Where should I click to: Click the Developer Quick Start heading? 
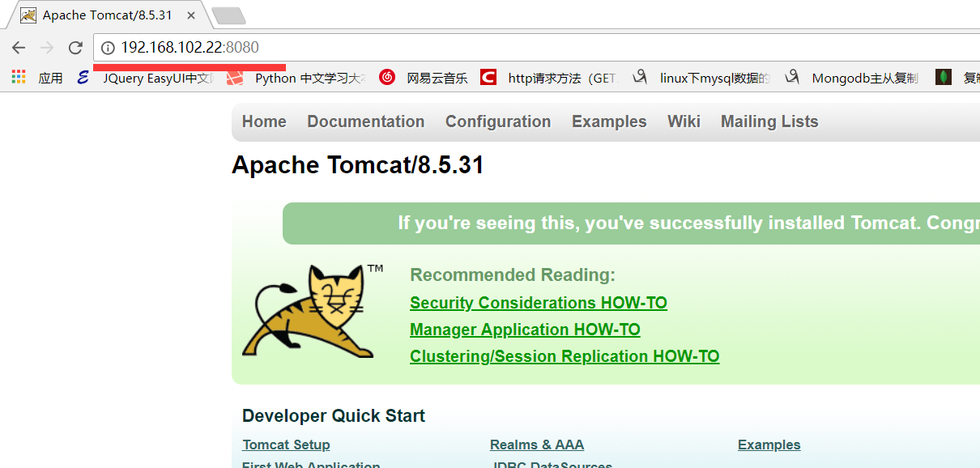(334, 416)
